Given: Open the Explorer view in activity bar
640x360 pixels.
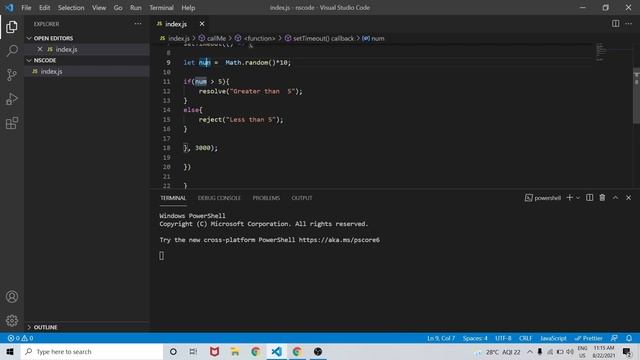Looking at the screenshot, I should click(x=12, y=27).
